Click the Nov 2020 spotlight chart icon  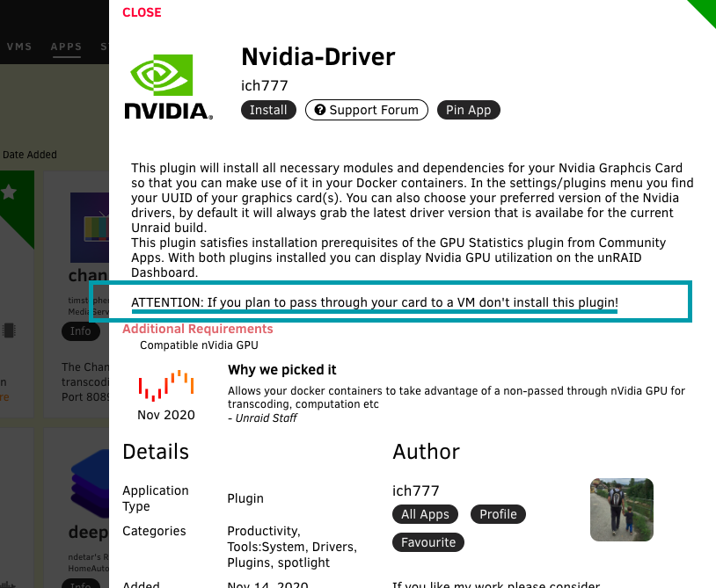pos(166,386)
